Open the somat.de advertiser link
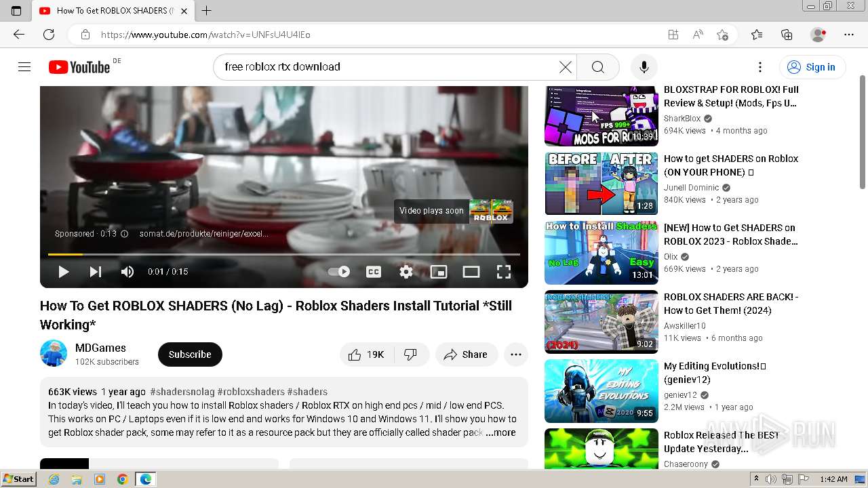868x488 pixels. [203, 234]
